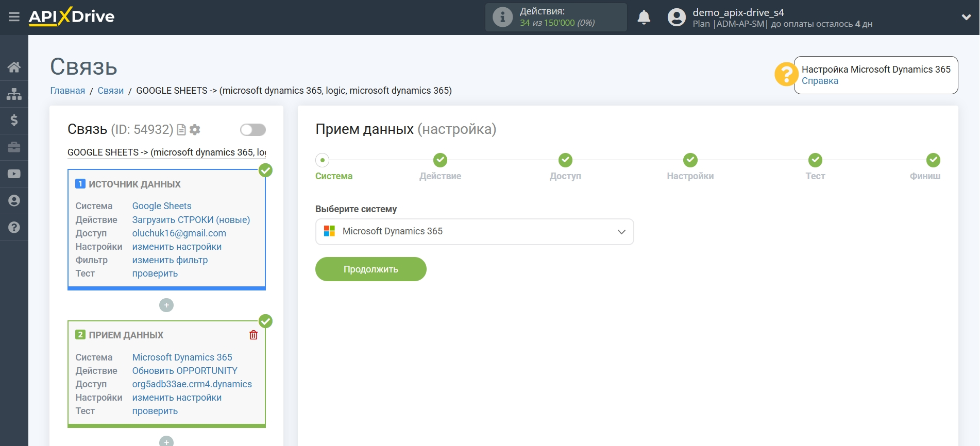The height and width of the screenshot is (446, 980).
Task: Go to the Связи breadcrumb
Action: click(x=111, y=91)
